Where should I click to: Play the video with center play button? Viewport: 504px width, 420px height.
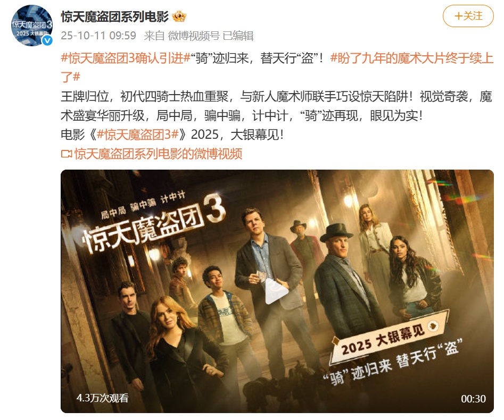pos(277,291)
